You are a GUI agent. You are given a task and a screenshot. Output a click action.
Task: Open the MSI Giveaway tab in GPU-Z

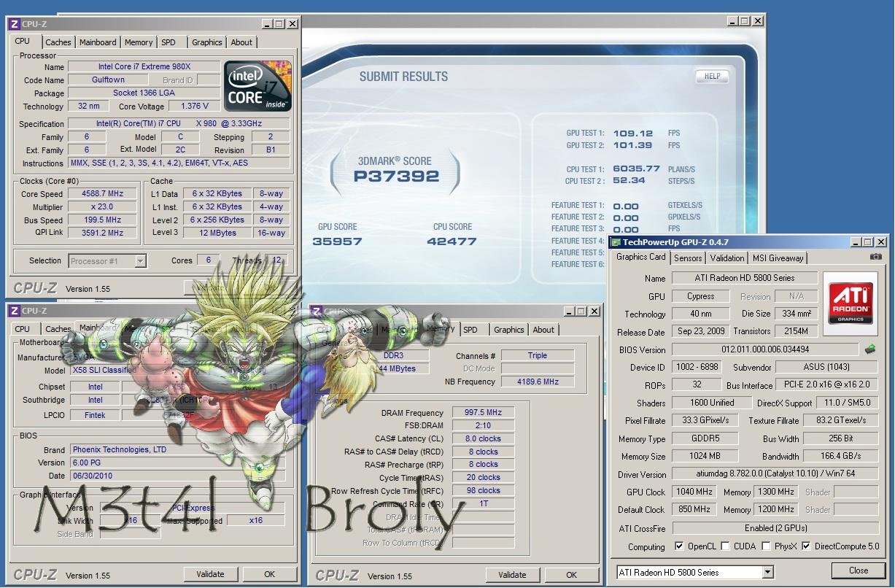click(x=778, y=258)
